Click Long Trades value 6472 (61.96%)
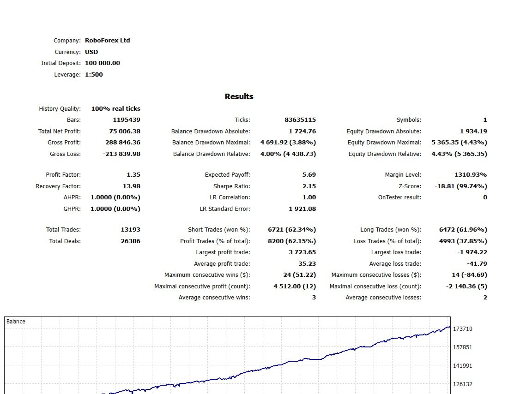This screenshot has width=532, height=394. tap(463, 230)
